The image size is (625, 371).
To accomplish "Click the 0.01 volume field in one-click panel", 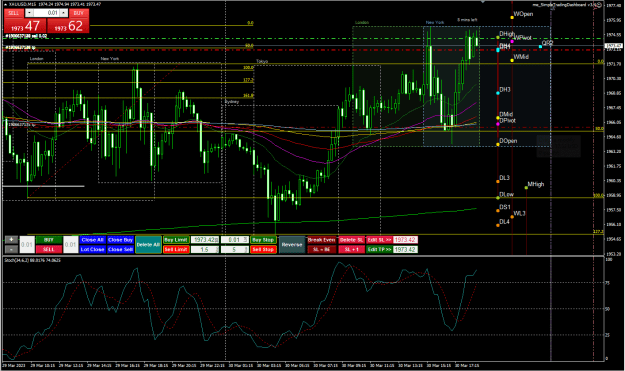I will [47, 13].
